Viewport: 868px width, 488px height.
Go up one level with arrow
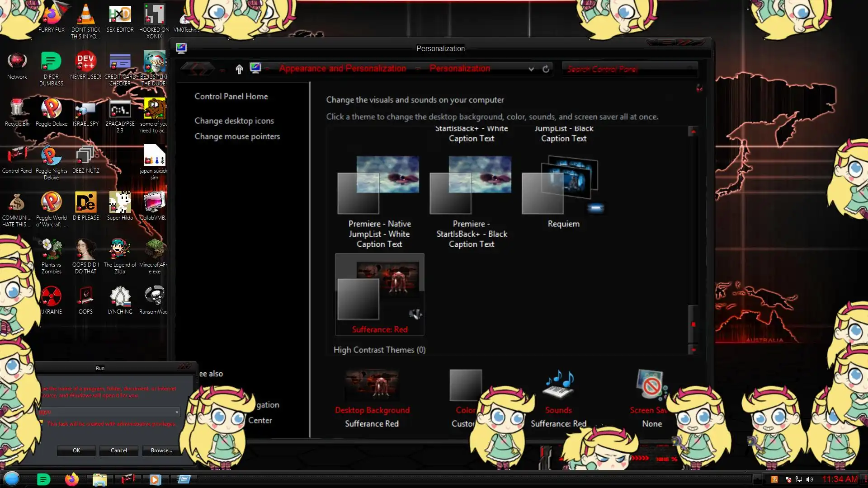coord(239,69)
